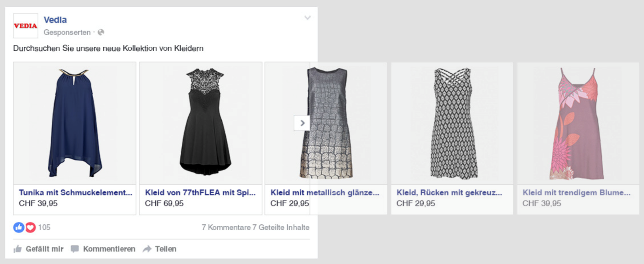
Task: Select the Gefällt mir thumb icon
Action: [x=18, y=248]
